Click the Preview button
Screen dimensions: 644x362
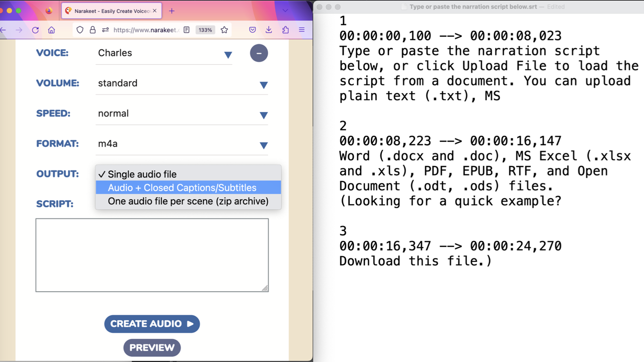click(152, 347)
